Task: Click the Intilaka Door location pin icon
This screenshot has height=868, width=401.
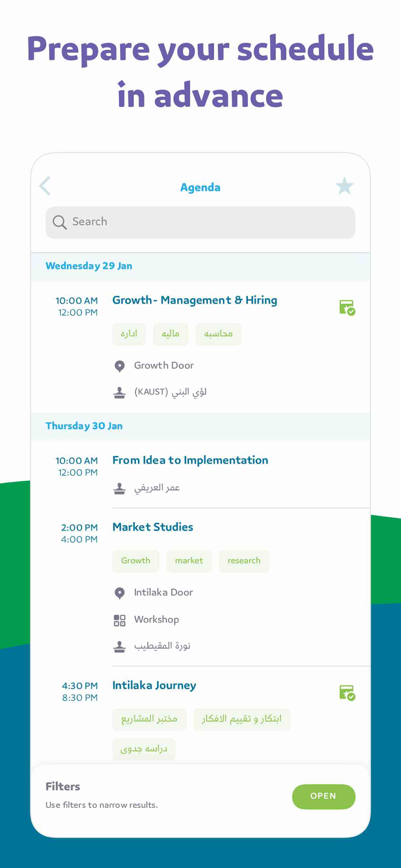Action: [x=119, y=593]
